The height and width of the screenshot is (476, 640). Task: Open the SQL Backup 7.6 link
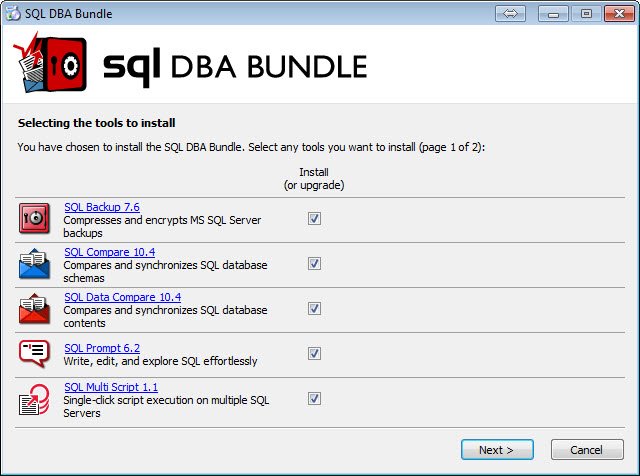click(x=102, y=207)
